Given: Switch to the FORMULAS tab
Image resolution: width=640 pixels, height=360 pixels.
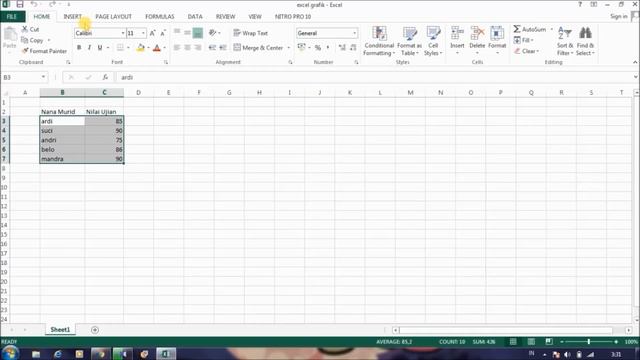Looking at the screenshot, I should pos(160,16).
